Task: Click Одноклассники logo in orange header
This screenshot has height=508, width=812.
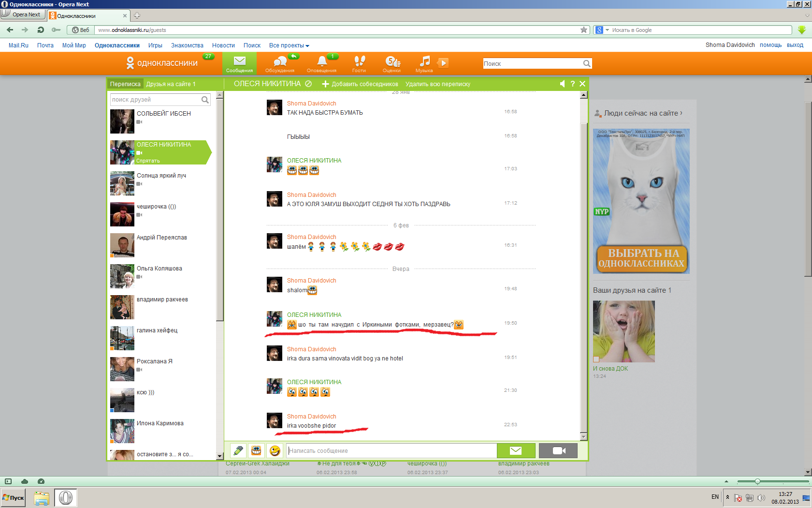Action: click(x=162, y=63)
